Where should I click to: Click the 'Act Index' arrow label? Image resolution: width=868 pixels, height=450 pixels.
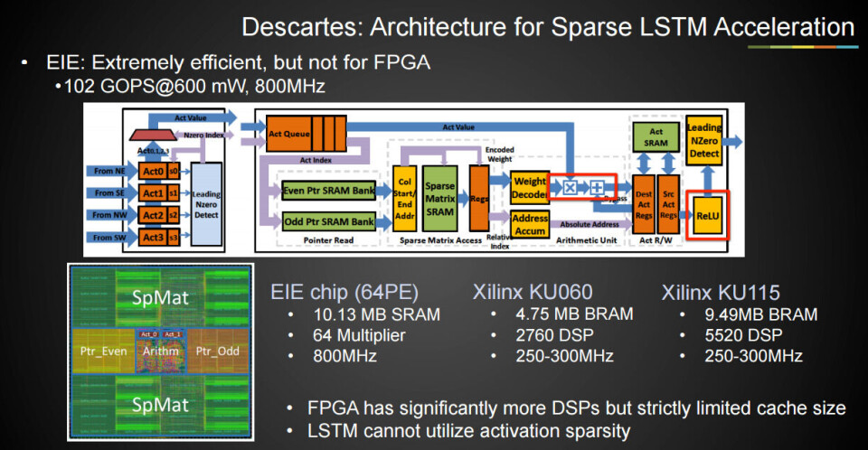[x=316, y=160]
